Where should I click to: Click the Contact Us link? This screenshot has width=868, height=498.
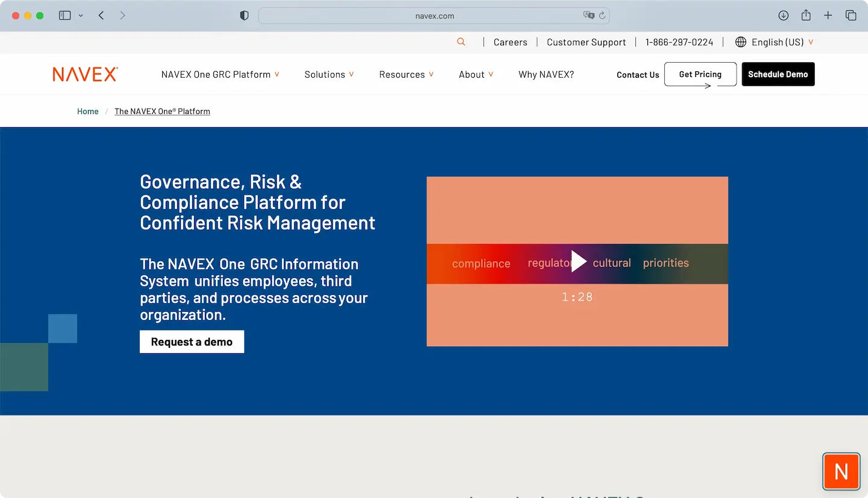tap(638, 75)
